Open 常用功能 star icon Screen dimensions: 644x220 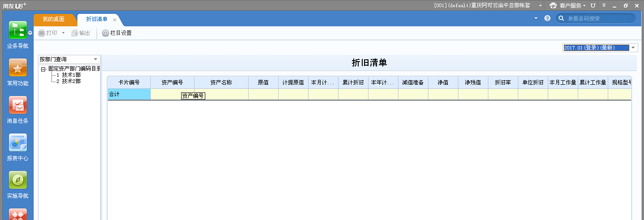17,68
